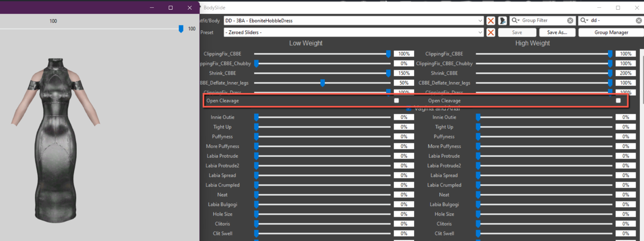Open the outfit filter magnifier next to 'dd -'
Viewport: 644px width, 241px height.
[585, 20]
